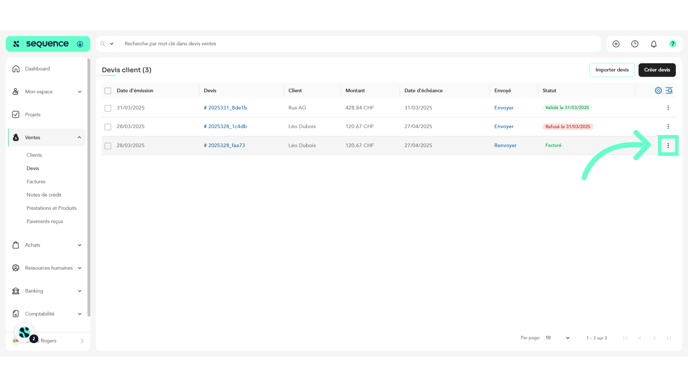This screenshot has height=387, width=688.
Task: Go to previous page arrow in pagination
Action: point(640,338)
